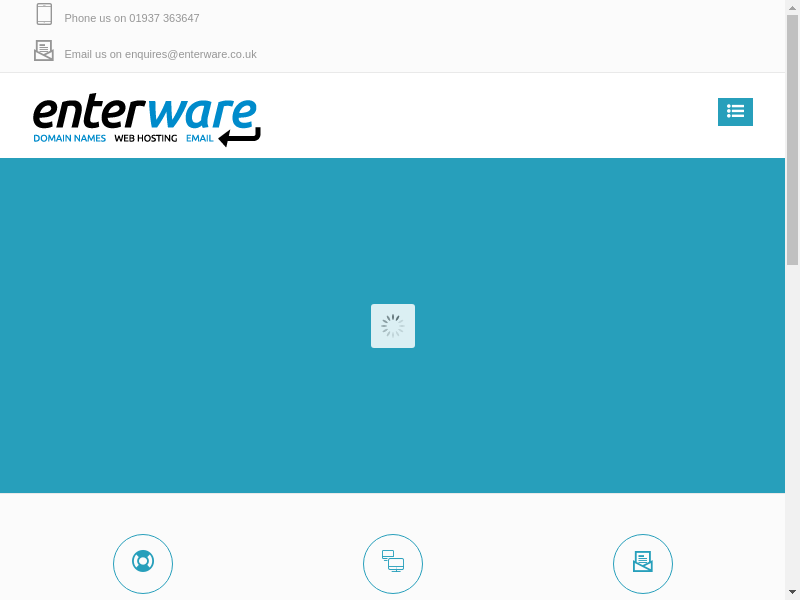Click the black return arrow in logo
This screenshot has width=800, height=600.
(240, 137)
